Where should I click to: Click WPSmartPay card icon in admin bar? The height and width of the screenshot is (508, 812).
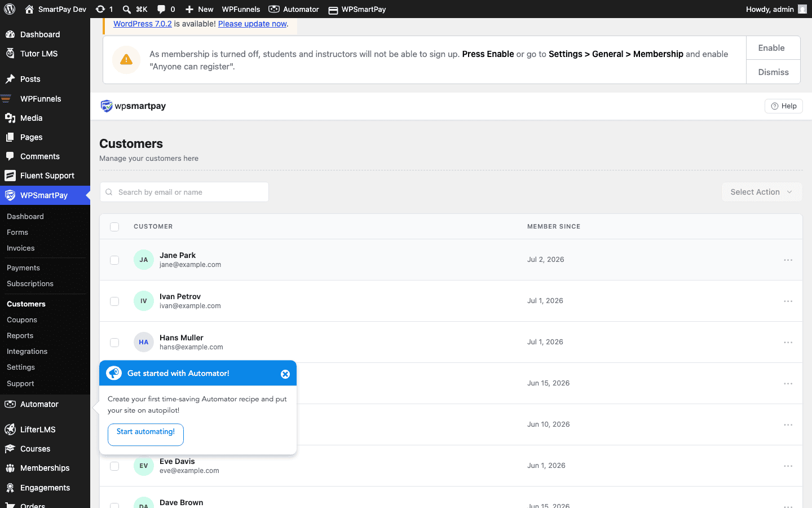(333, 10)
